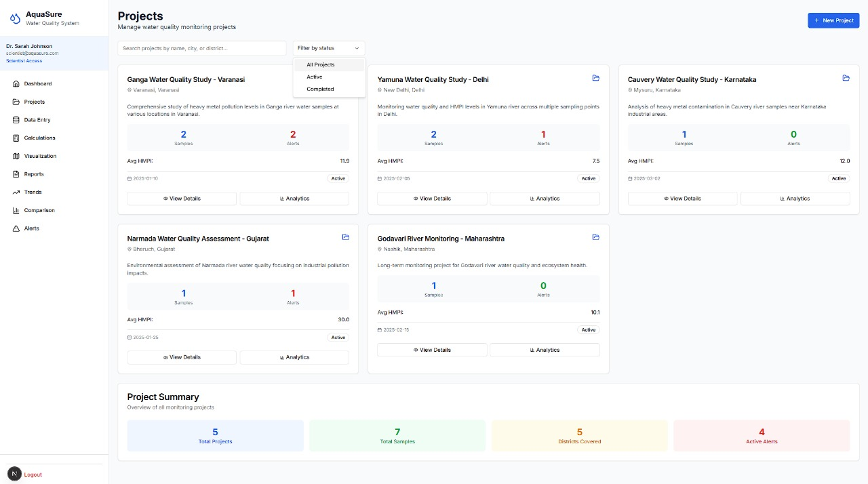Click folder icon on Godavari project card
Screen dimensions: 868x484
pyautogui.click(x=596, y=237)
